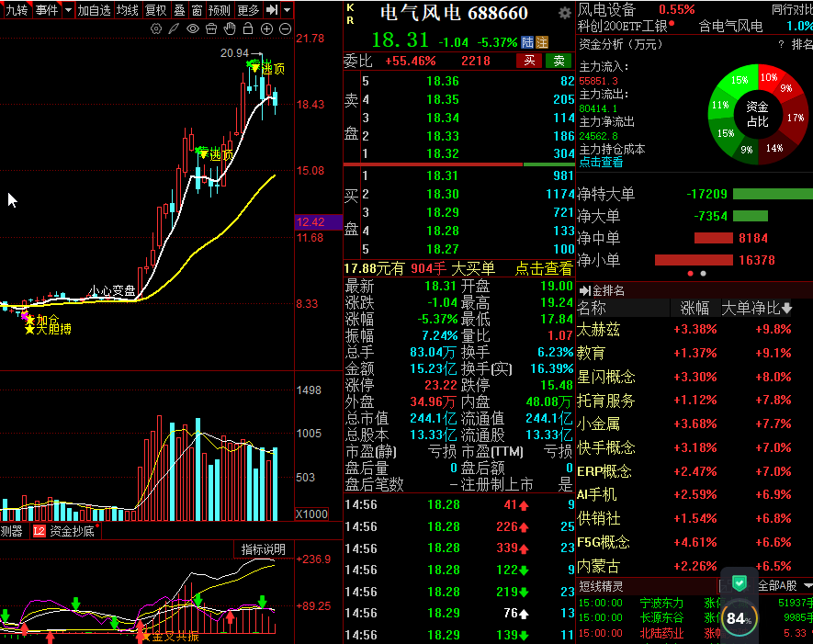Select the hand pan tool
This screenshot has height=644, width=813.
click(230, 29)
